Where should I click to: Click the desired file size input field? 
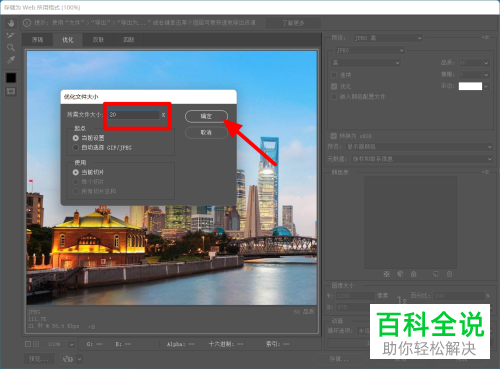click(134, 115)
